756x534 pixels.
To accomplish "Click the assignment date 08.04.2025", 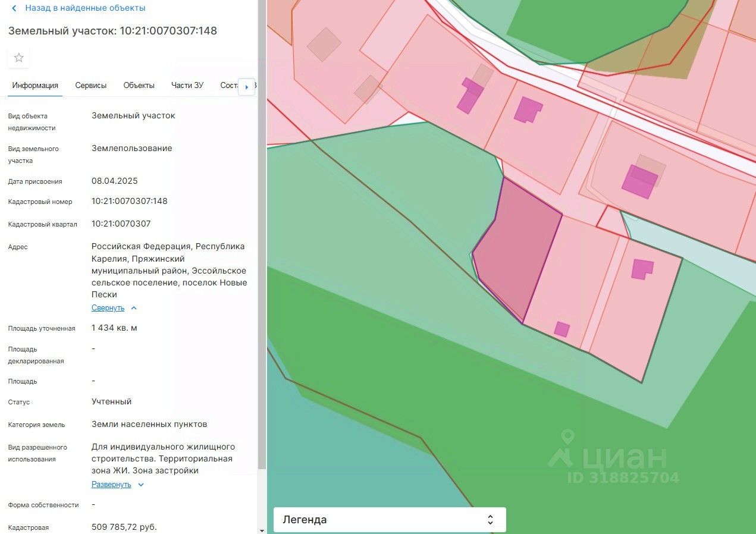I will (115, 181).
